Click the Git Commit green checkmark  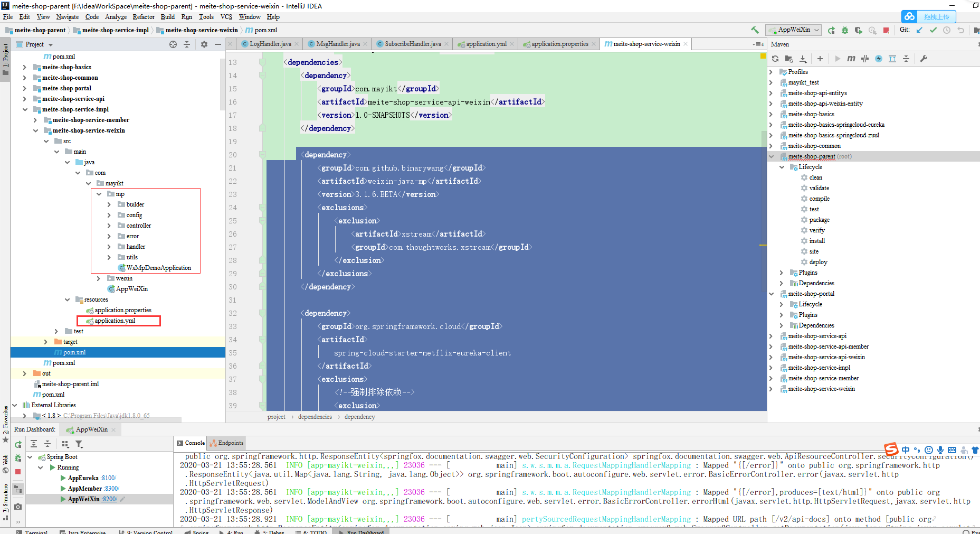click(933, 30)
